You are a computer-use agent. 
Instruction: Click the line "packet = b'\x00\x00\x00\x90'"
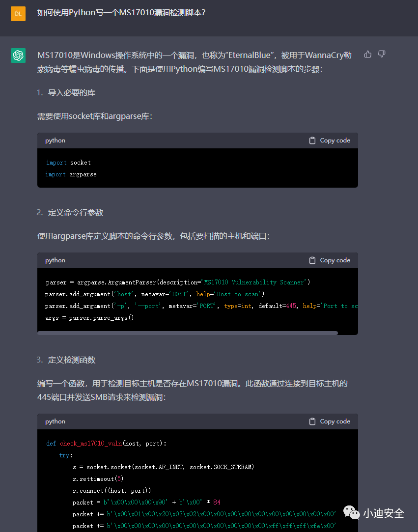(x=146, y=502)
